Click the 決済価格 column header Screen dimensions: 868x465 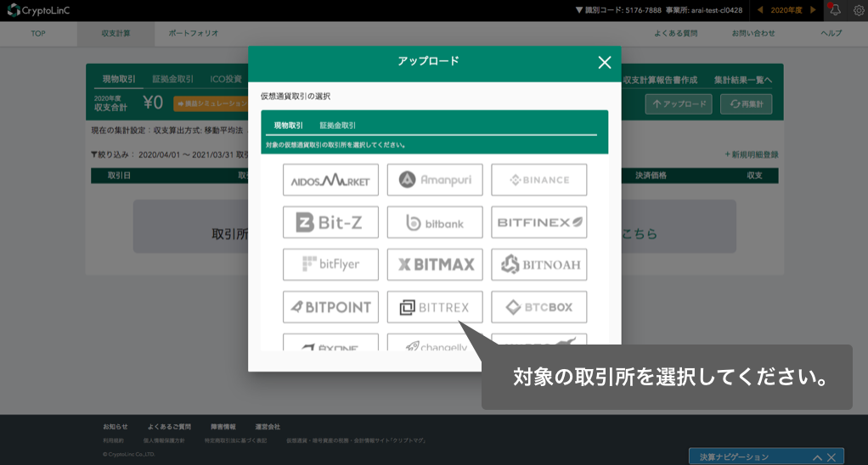pyautogui.click(x=651, y=176)
